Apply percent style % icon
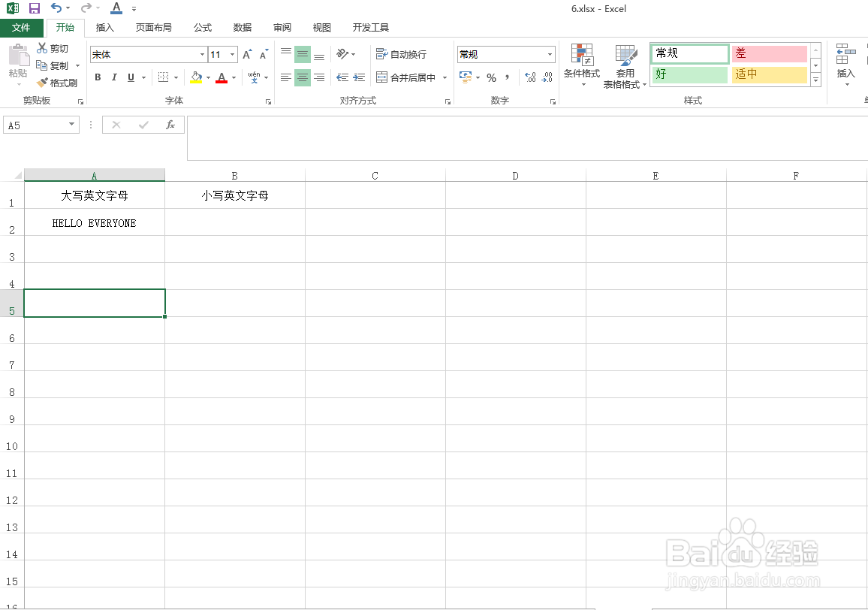This screenshot has width=868, height=610. [x=492, y=77]
